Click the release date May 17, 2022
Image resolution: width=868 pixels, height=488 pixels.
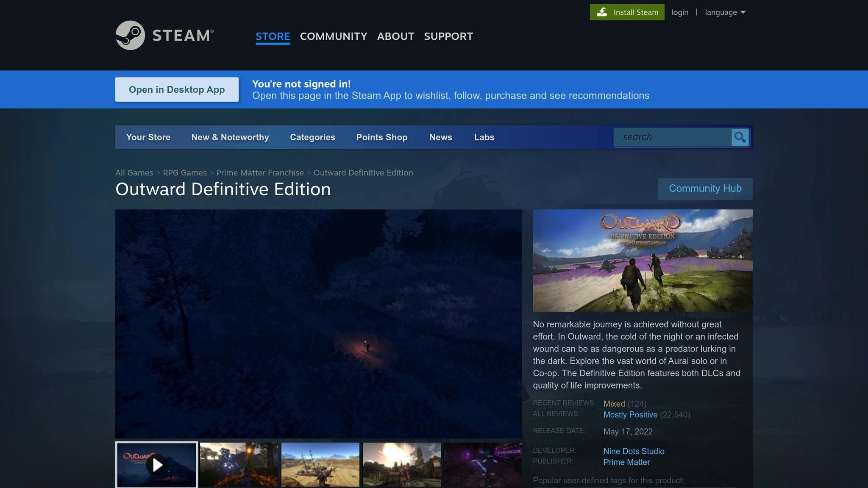(628, 432)
